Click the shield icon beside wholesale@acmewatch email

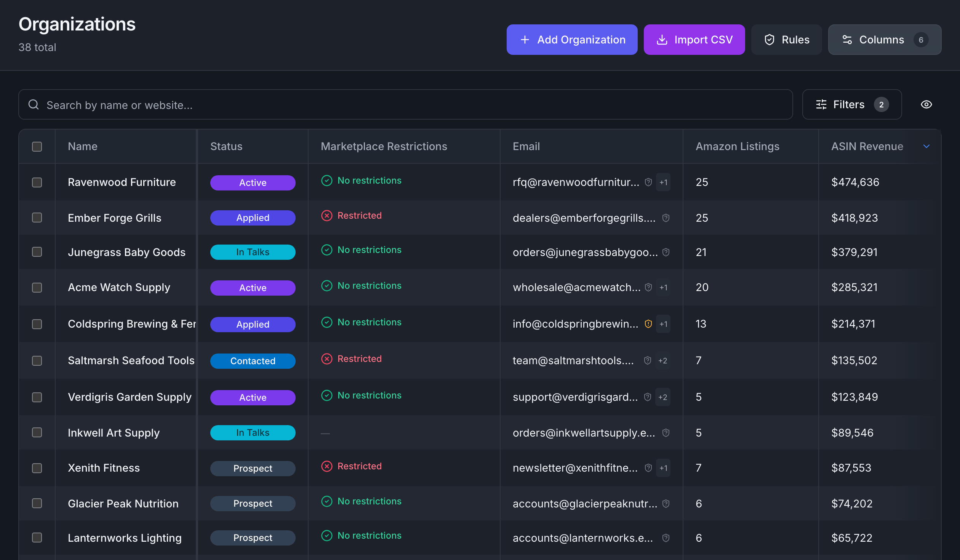click(x=648, y=287)
